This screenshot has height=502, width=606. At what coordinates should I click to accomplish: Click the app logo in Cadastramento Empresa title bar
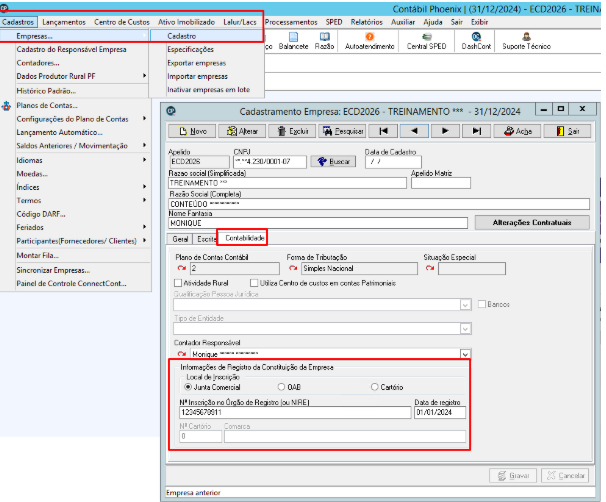(171, 111)
